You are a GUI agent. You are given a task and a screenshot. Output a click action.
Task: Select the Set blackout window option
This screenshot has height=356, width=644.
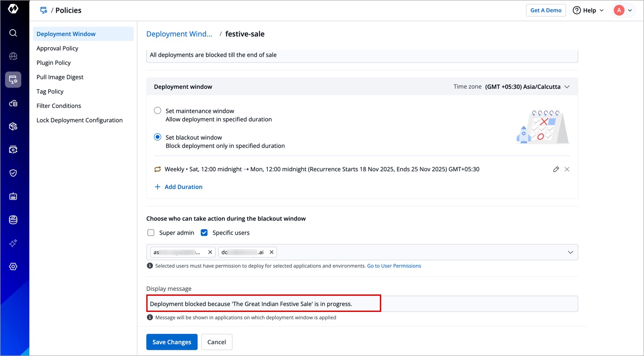[158, 137]
